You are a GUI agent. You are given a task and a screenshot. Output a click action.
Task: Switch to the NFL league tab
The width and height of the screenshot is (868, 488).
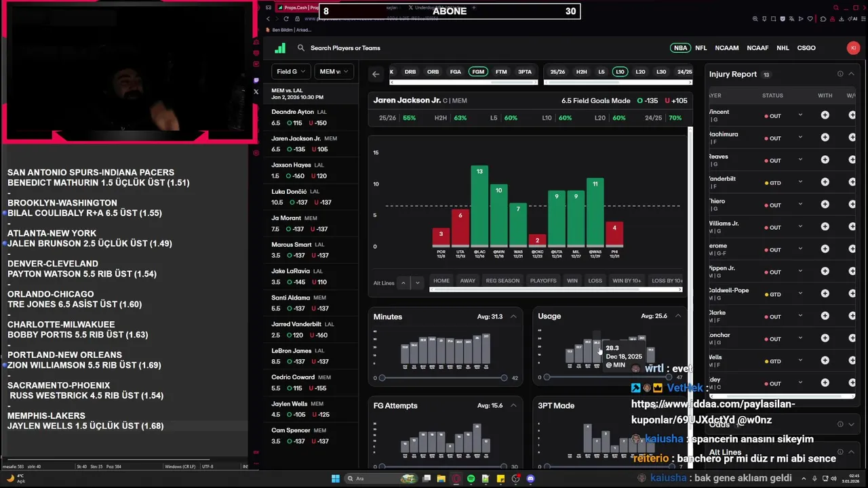(701, 48)
